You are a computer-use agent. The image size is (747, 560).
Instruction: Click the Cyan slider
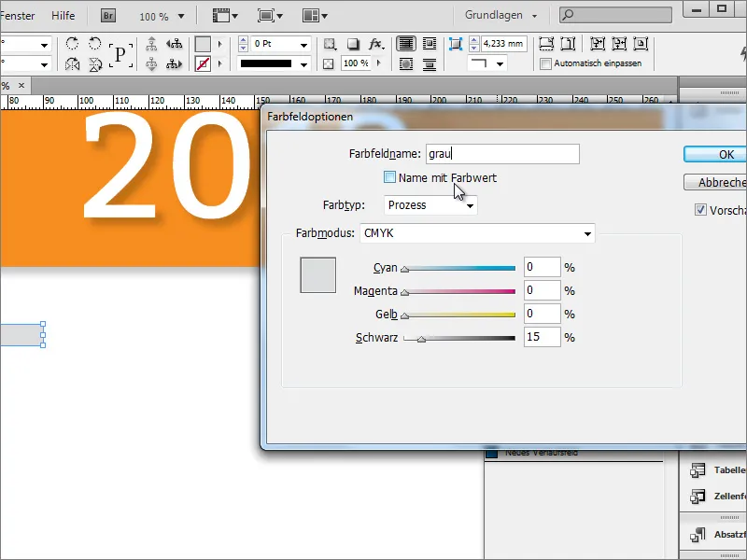click(459, 269)
